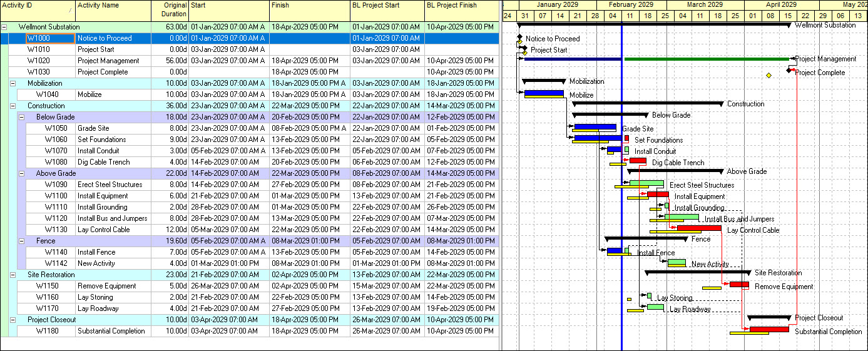
Task: Click the Notice to Proceed milestone diamond
Action: click(x=519, y=38)
